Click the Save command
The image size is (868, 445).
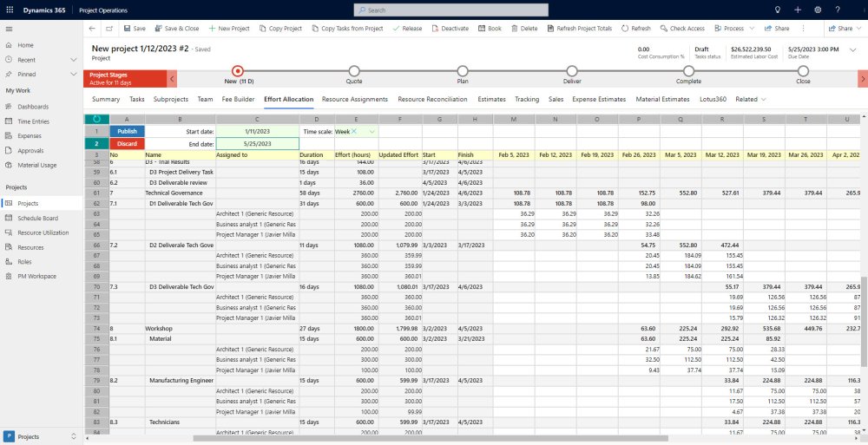(x=135, y=29)
